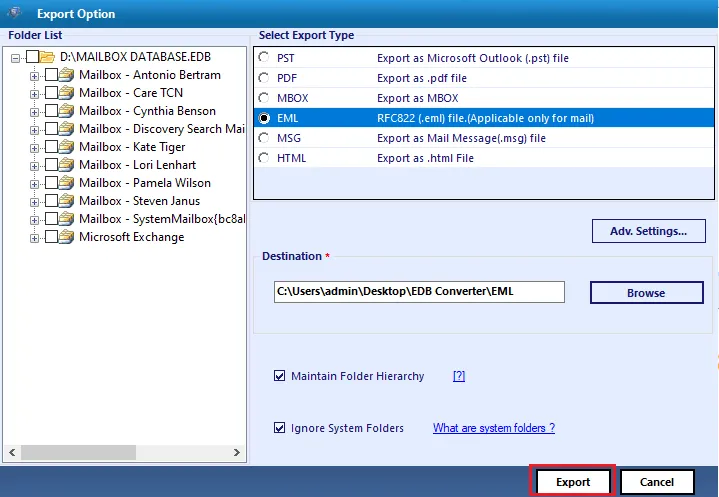719x497 pixels.
Task: Click the Export button
Action: 573,482
